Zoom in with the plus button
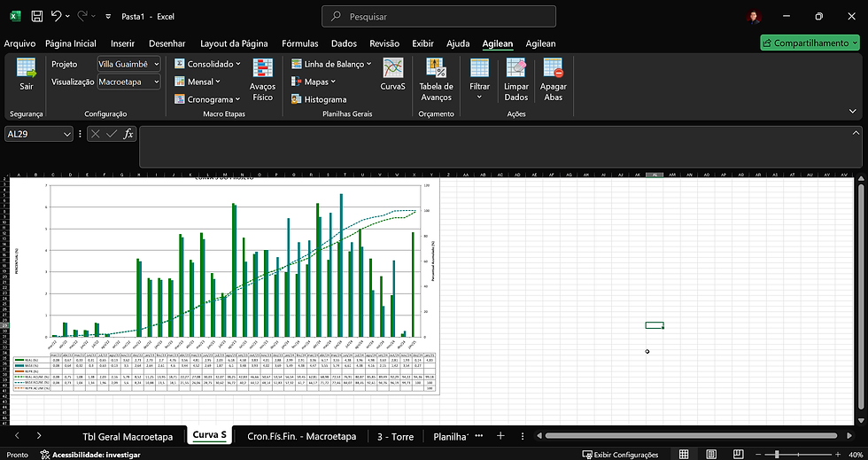This screenshot has height=460, width=868. [x=838, y=455]
